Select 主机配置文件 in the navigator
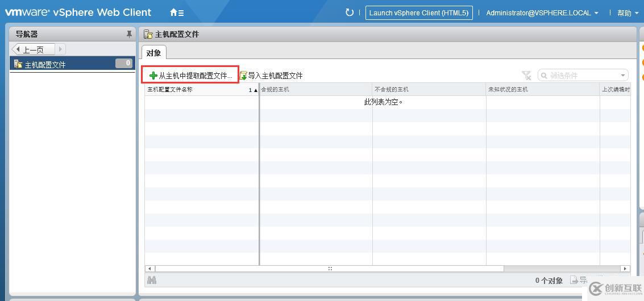The height and width of the screenshot is (301, 644). click(x=72, y=64)
